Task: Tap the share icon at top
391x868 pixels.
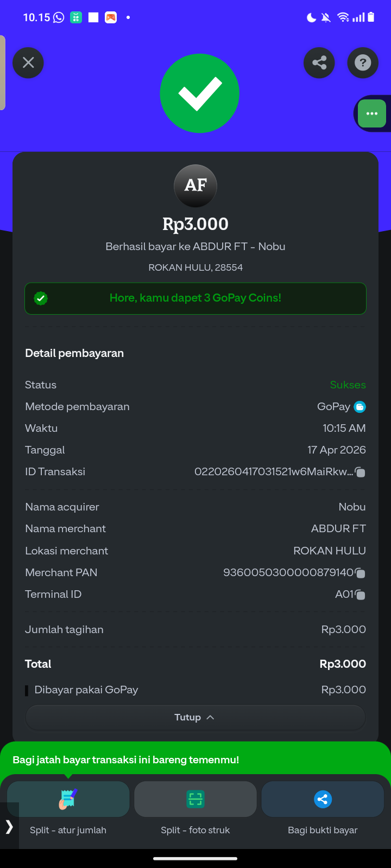Action: (319, 63)
